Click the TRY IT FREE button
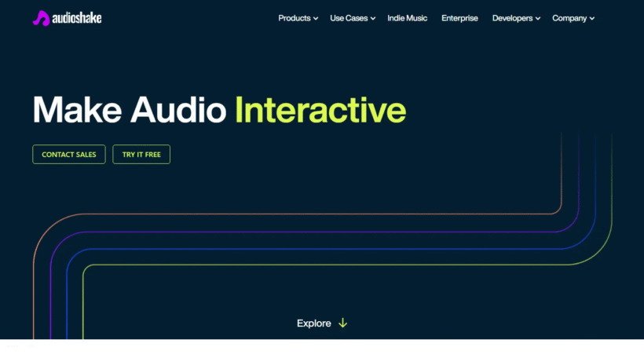Screen dimensions: 644x362 click(x=141, y=155)
